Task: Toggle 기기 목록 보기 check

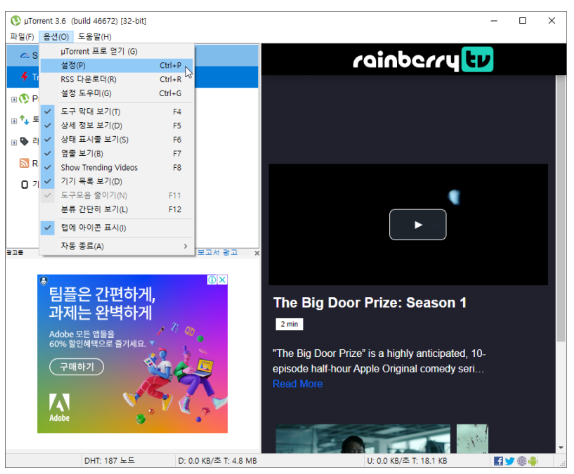Action: pyautogui.click(x=48, y=181)
